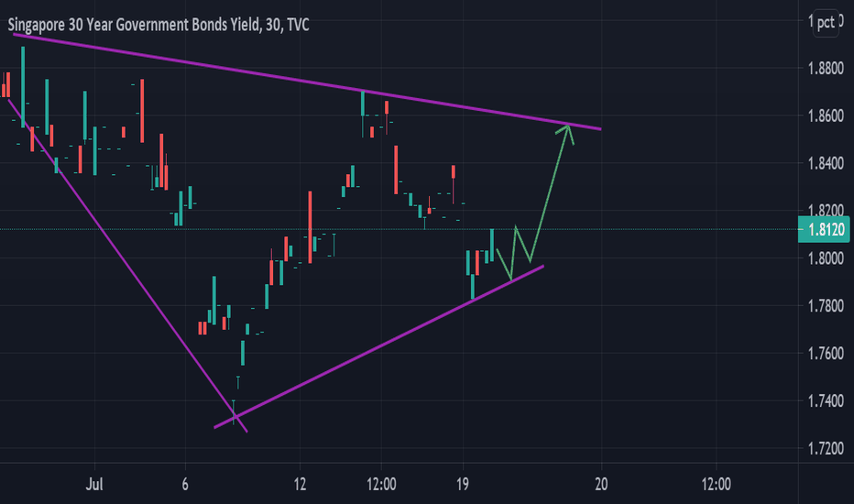Click the 20 date label on time axis
The height and width of the screenshot is (504, 854).
pos(601,484)
